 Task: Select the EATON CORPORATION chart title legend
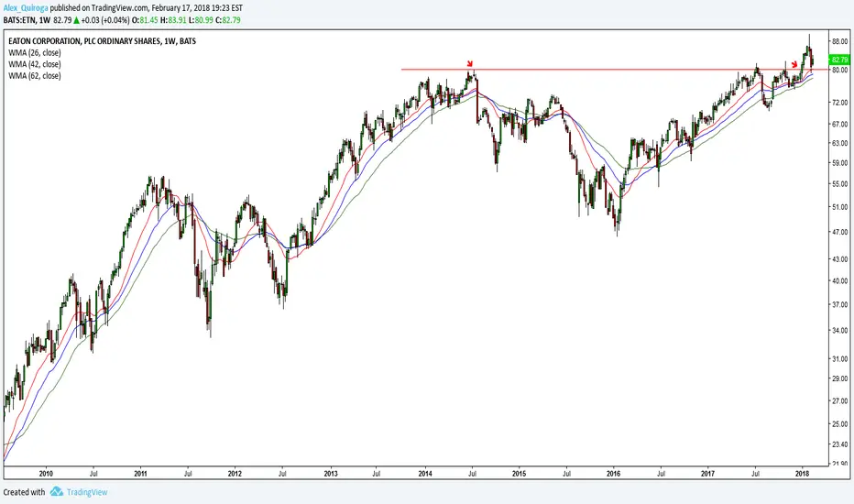click(x=103, y=41)
